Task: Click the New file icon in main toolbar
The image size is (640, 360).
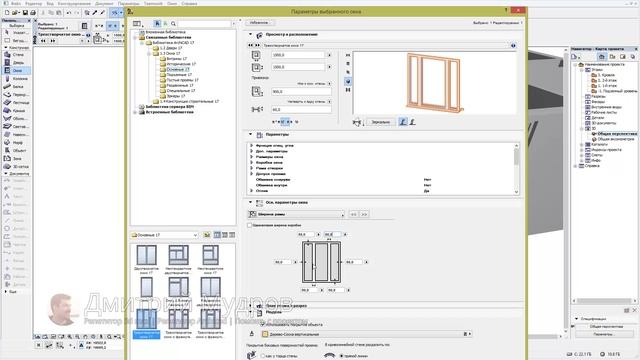Action: point(7,13)
